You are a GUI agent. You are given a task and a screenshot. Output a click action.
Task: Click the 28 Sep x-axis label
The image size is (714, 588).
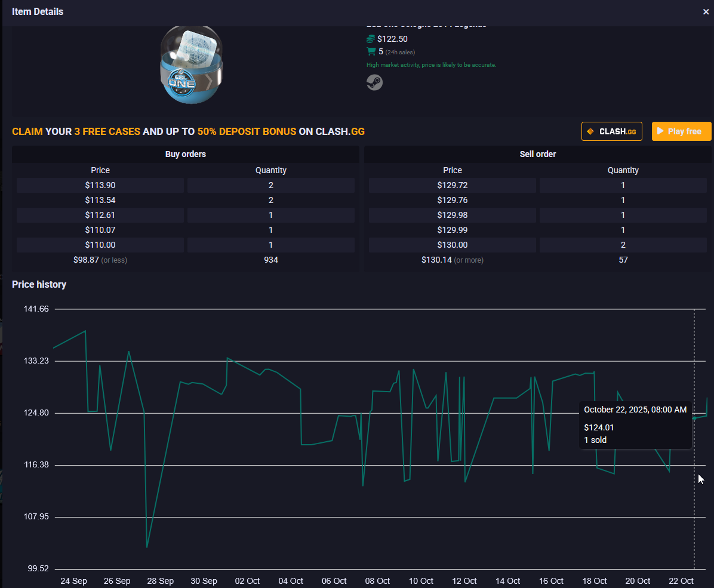[160, 581]
